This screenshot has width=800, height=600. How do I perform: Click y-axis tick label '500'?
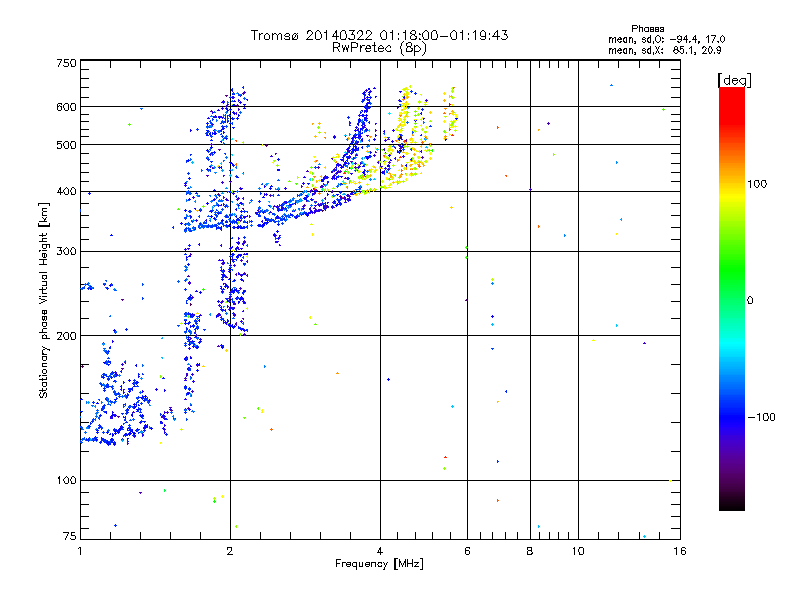point(66,145)
